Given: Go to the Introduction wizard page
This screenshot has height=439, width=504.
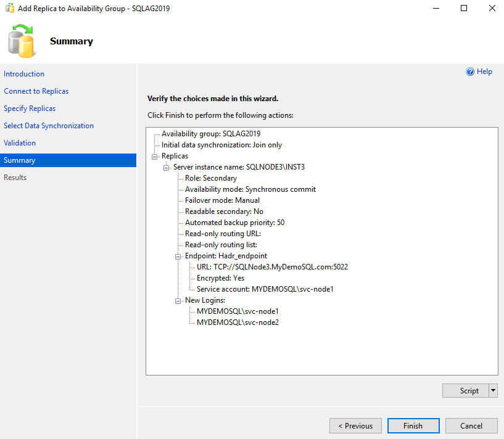Looking at the screenshot, I should pyautogui.click(x=24, y=74).
